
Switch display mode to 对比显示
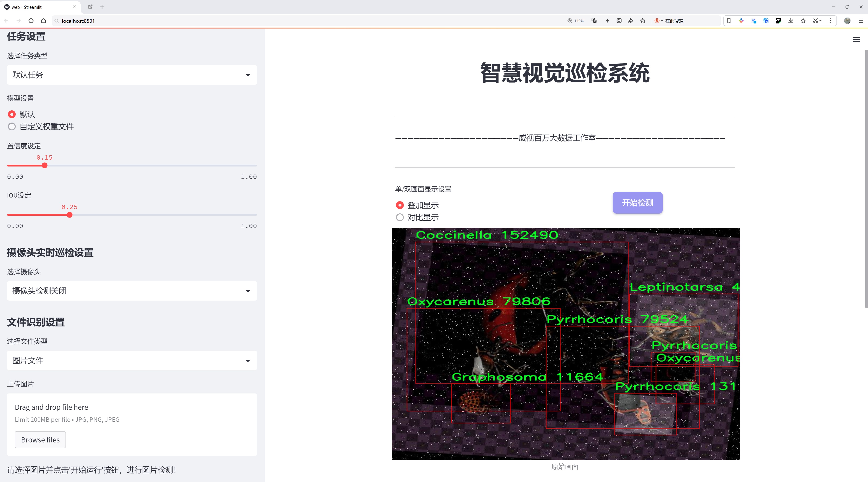pos(400,217)
